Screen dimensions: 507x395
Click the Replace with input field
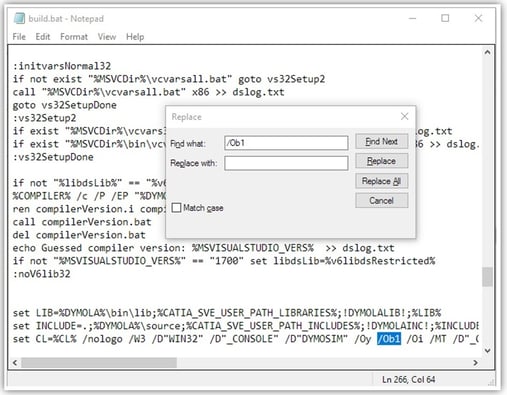[286, 163]
